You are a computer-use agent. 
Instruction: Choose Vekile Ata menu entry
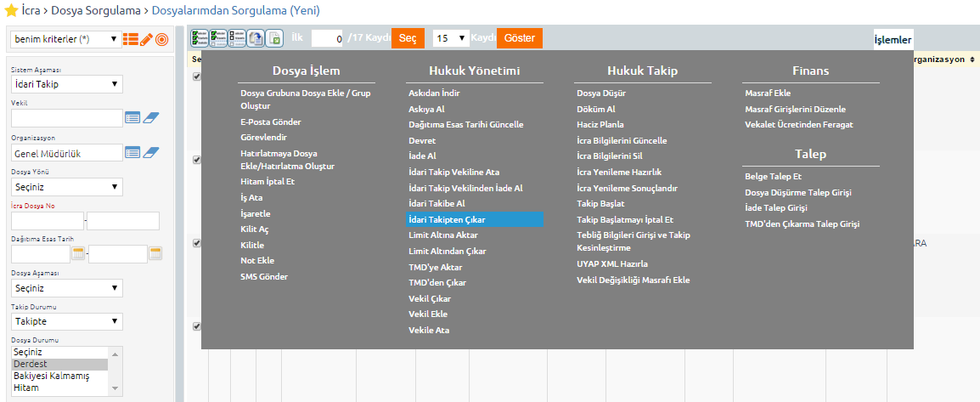pyautogui.click(x=429, y=330)
